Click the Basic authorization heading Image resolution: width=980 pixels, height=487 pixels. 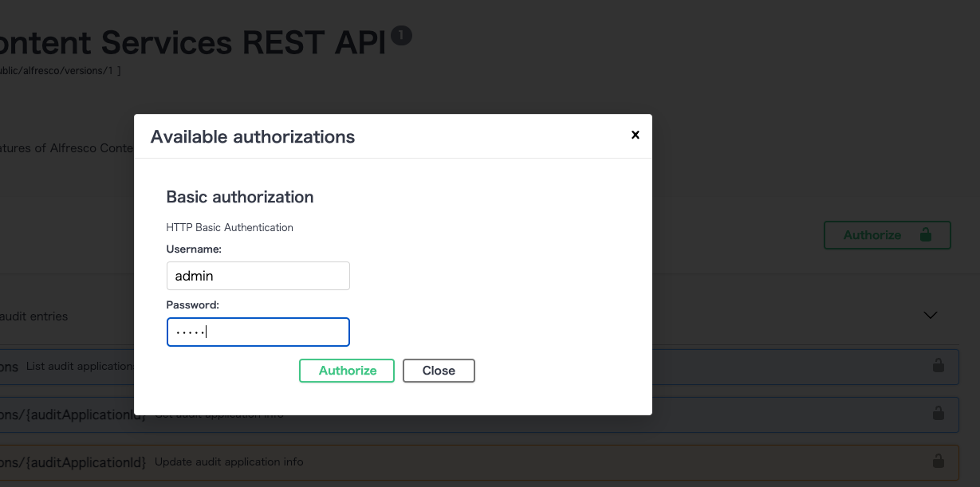[x=239, y=197]
